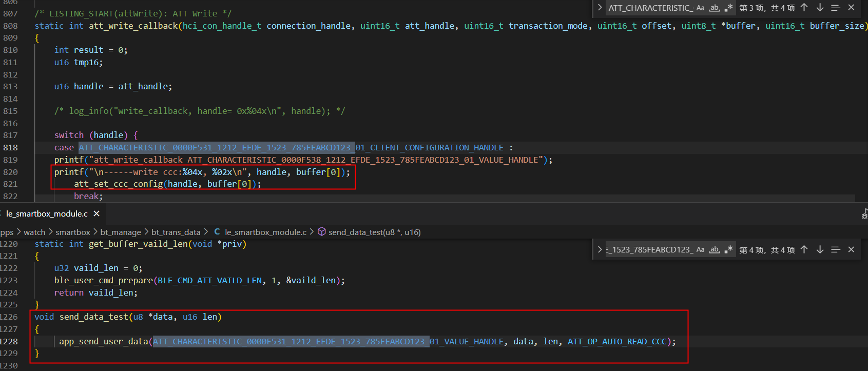Expand replace mode in the upper find widget
The width and height of the screenshot is (868, 371).
(600, 8)
